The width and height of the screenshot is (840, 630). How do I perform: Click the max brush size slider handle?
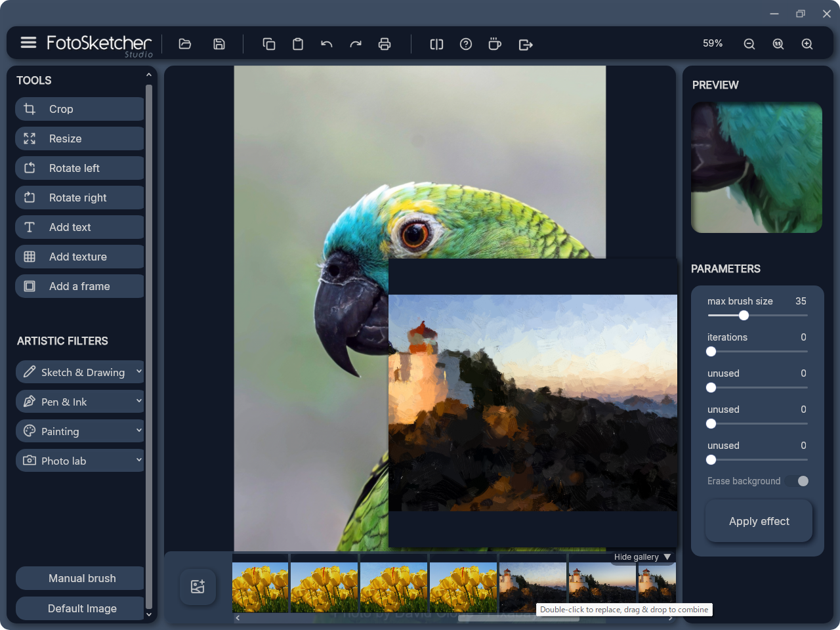[x=744, y=316]
